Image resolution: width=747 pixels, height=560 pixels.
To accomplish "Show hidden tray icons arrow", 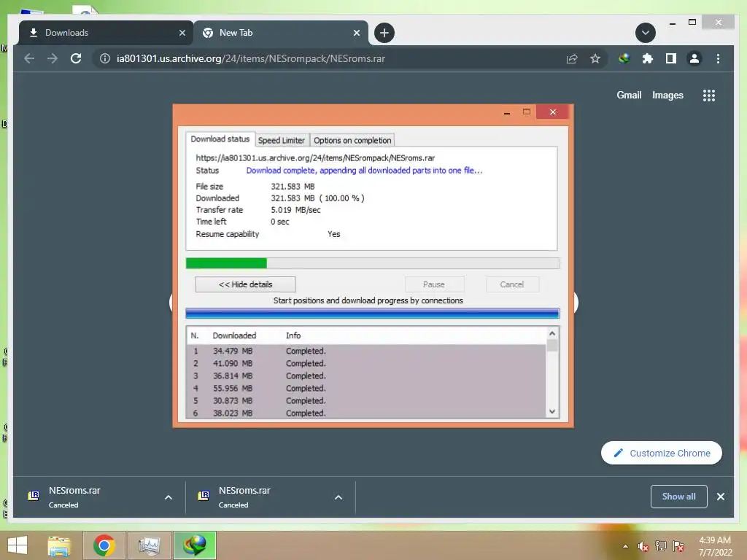I will click(x=625, y=546).
